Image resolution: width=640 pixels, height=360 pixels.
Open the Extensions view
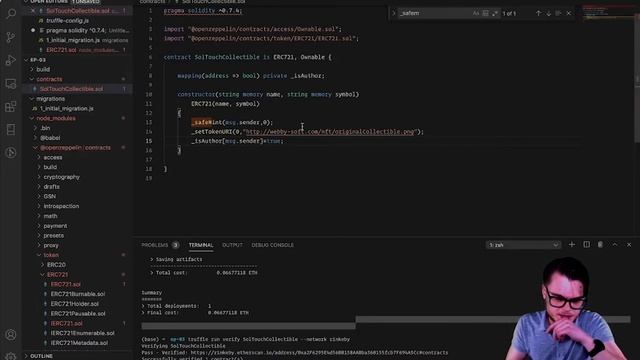click(11, 107)
